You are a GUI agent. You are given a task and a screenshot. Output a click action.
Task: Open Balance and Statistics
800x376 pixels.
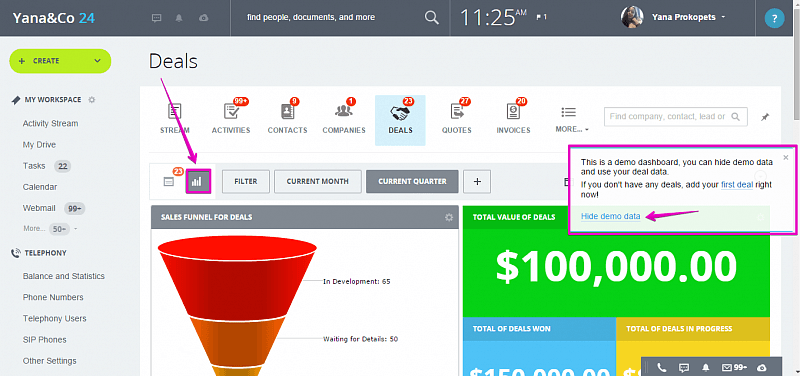click(x=64, y=276)
